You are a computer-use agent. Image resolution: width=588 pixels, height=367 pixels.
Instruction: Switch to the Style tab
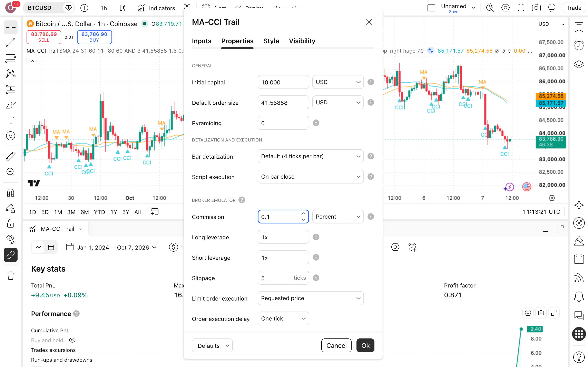tap(271, 41)
